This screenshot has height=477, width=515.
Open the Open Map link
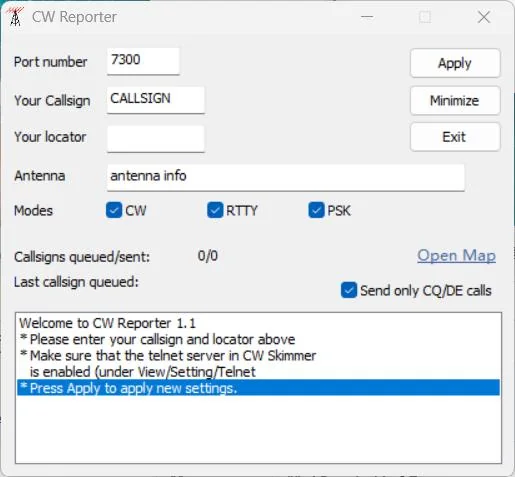point(456,256)
